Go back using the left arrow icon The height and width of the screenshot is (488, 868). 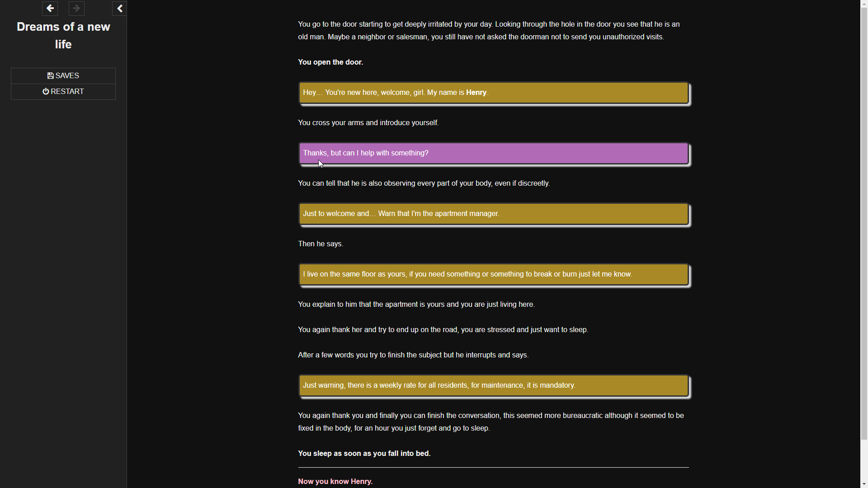(50, 8)
